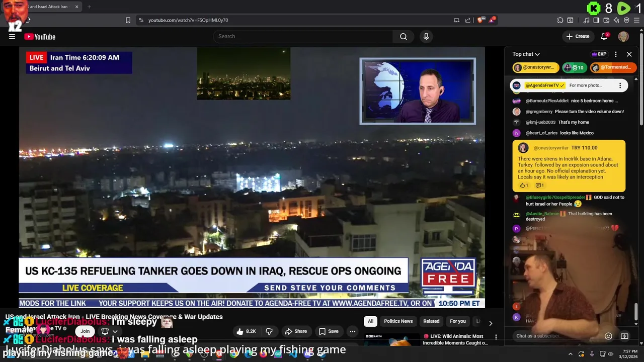This screenshot has width=644, height=362.
Task: Go to the YouTube home logo
Action: coord(40,37)
